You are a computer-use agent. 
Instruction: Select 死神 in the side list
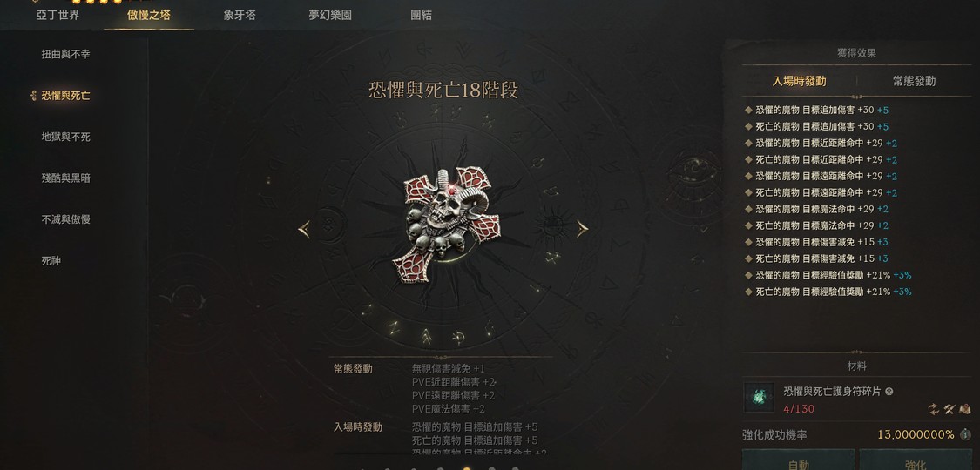click(x=51, y=261)
